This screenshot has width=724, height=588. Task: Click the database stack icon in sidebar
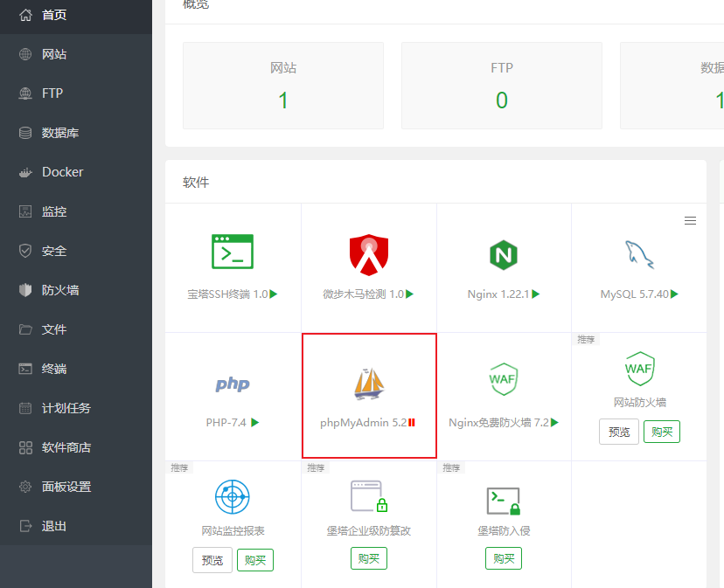tap(25, 133)
